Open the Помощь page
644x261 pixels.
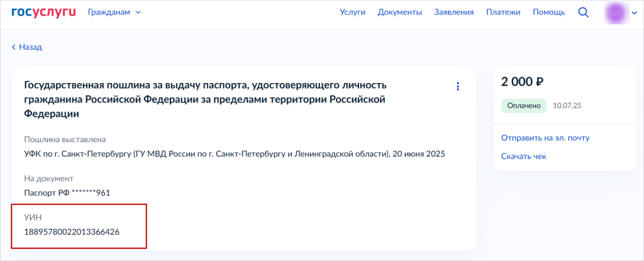[x=548, y=13]
